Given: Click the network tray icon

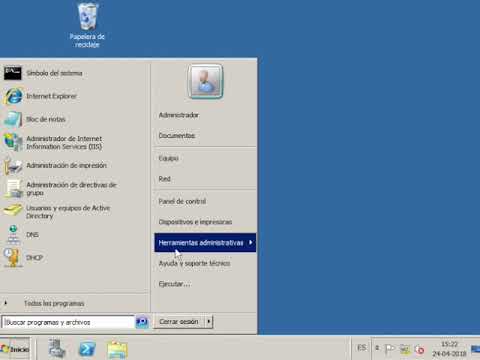Looking at the screenshot, I should click(405, 350).
